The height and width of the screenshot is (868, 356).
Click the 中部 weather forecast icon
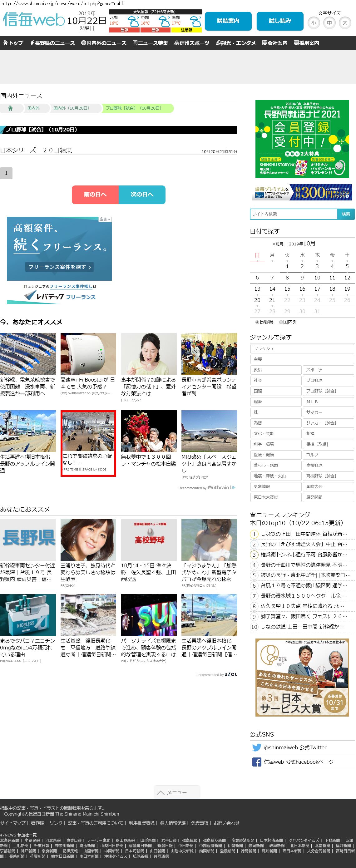(x=165, y=22)
